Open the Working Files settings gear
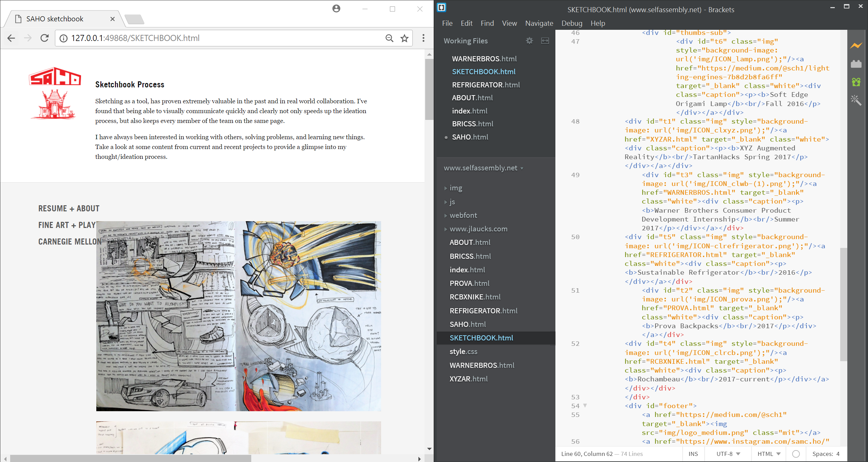 (x=529, y=41)
